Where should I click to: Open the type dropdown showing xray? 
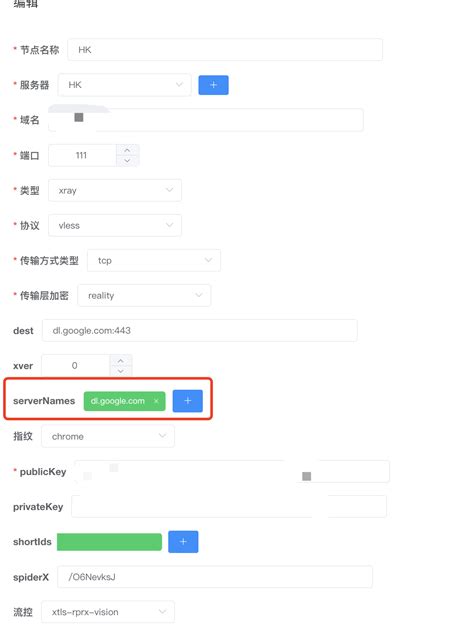tap(115, 191)
